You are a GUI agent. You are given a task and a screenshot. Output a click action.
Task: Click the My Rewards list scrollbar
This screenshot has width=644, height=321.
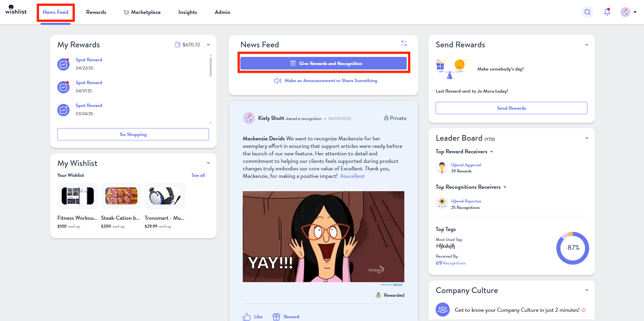tap(210, 67)
